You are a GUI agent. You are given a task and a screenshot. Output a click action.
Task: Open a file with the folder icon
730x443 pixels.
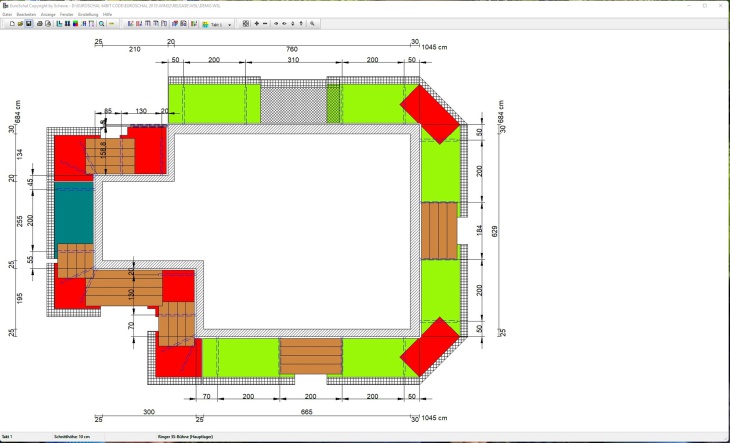click(19, 23)
